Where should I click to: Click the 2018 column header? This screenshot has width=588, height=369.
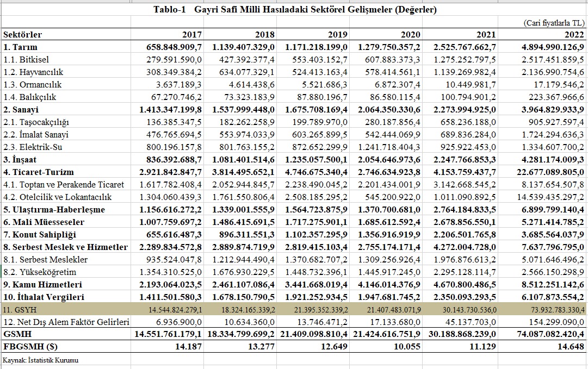click(265, 34)
